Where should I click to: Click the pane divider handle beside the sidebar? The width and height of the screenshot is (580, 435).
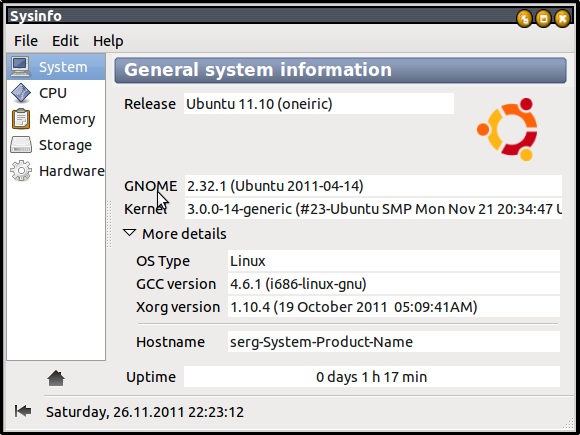109,224
